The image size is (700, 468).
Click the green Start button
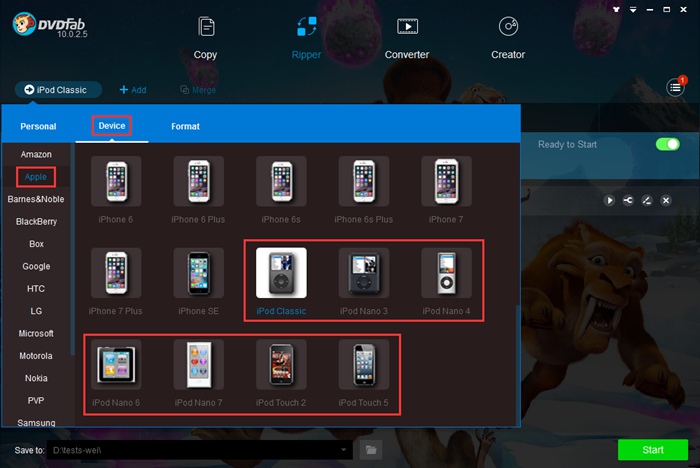click(653, 450)
